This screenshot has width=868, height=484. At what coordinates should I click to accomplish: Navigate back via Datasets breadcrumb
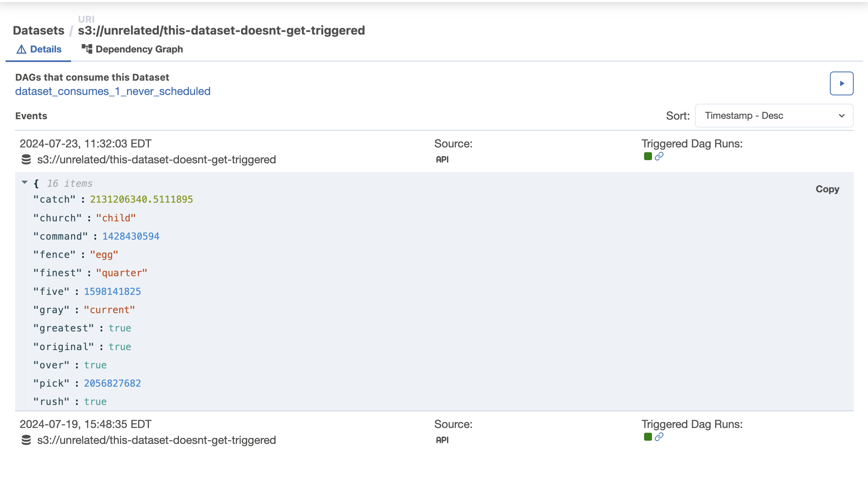(39, 30)
